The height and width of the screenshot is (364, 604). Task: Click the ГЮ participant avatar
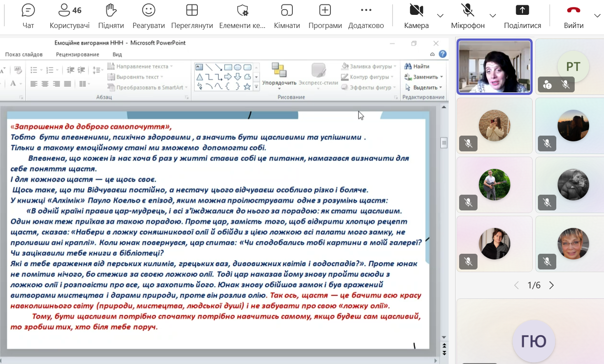pyautogui.click(x=534, y=341)
